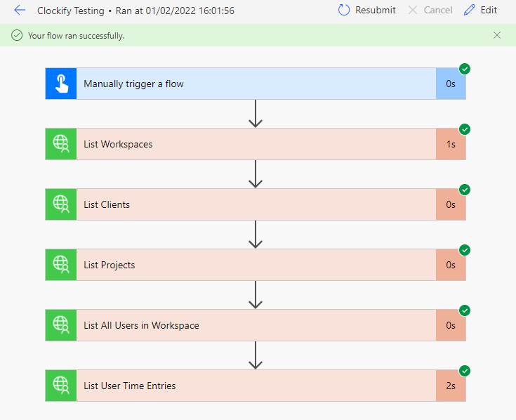Expand List All Users in Workspace action
The height and width of the screenshot is (420, 516).
click(x=256, y=325)
